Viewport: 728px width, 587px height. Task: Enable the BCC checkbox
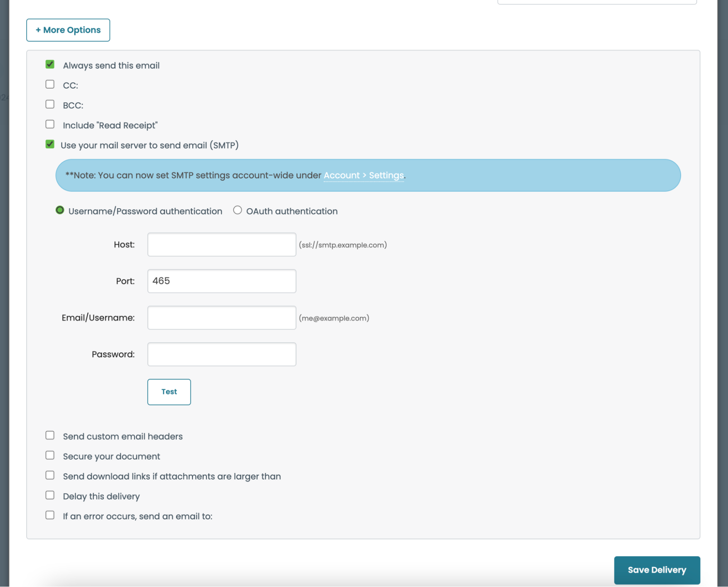(x=50, y=105)
